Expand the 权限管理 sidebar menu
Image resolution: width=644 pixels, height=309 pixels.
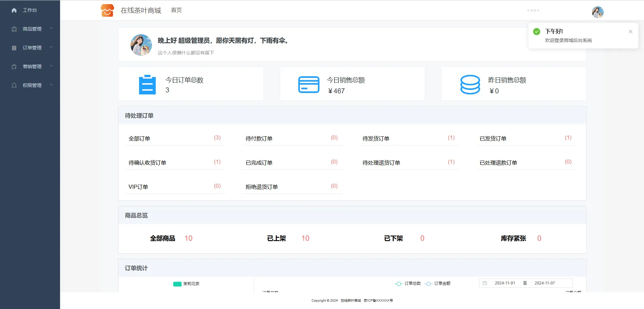tap(32, 85)
